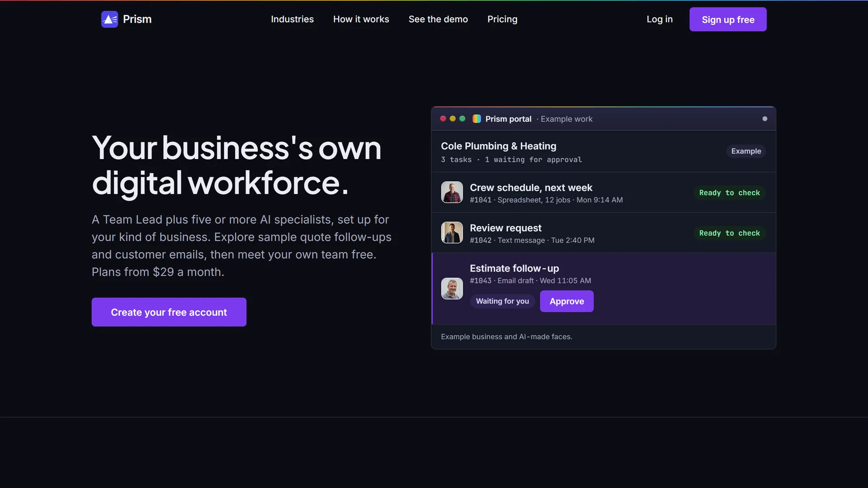Click the 'Prism portal' window title
868x488 pixels.
pyautogui.click(x=508, y=119)
